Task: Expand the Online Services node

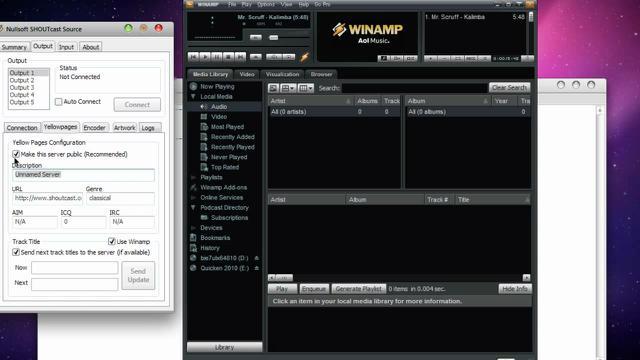Action: (x=193, y=198)
